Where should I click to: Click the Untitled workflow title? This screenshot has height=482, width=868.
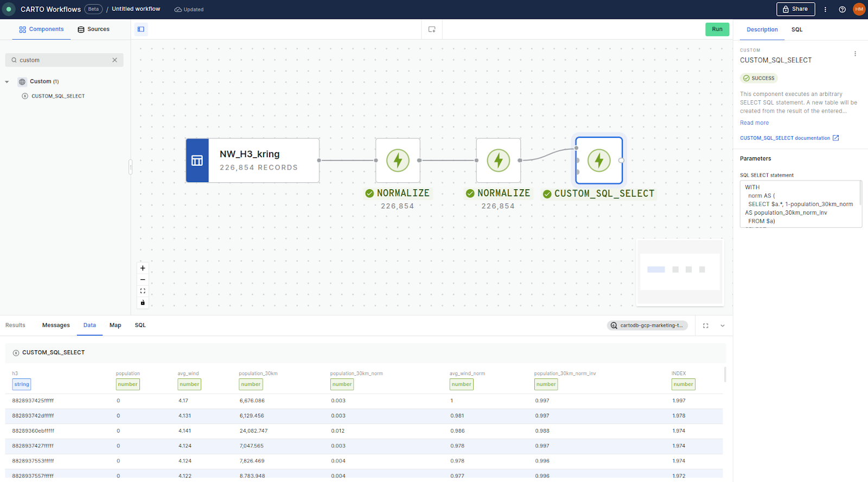tap(136, 9)
